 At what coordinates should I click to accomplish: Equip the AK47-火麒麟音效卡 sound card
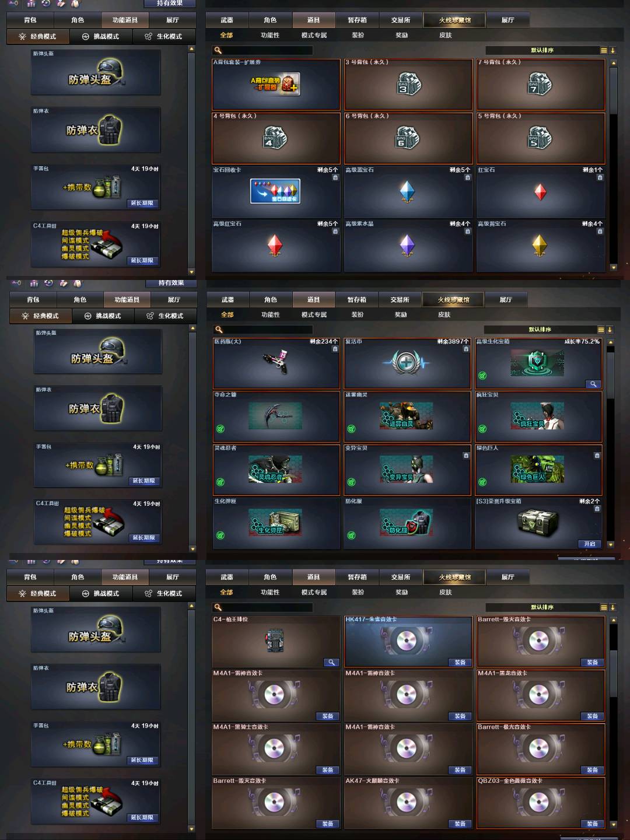[460, 824]
